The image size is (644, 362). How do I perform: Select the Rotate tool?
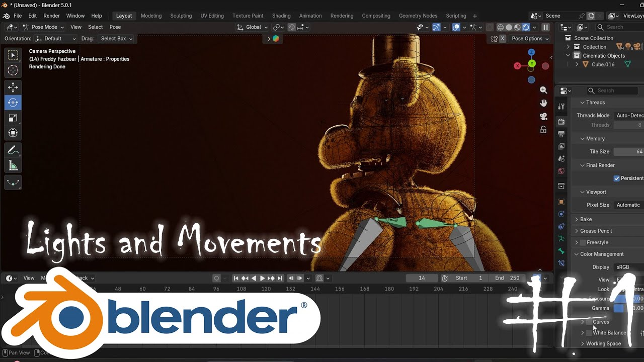point(13,103)
